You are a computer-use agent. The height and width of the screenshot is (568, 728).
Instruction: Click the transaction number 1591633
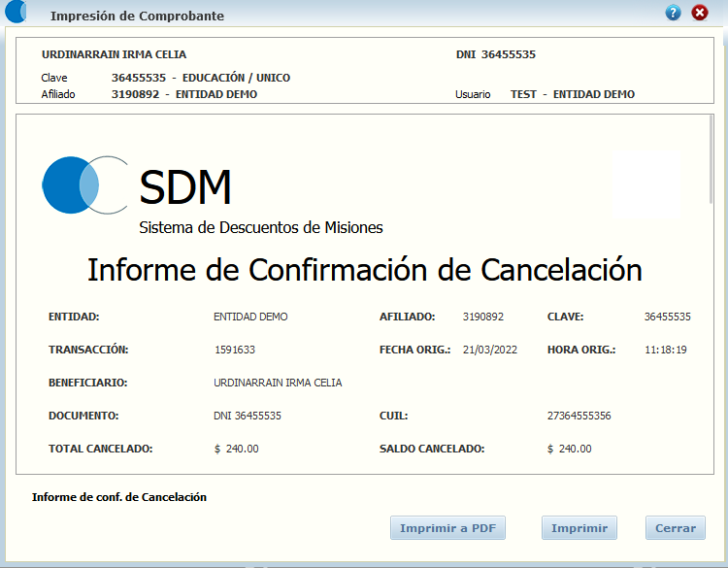point(235,350)
